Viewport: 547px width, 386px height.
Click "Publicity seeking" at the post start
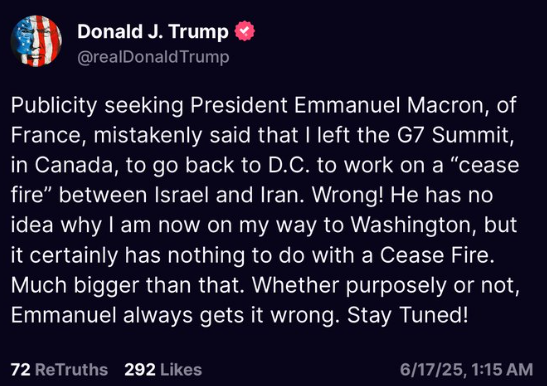tap(97, 105)
